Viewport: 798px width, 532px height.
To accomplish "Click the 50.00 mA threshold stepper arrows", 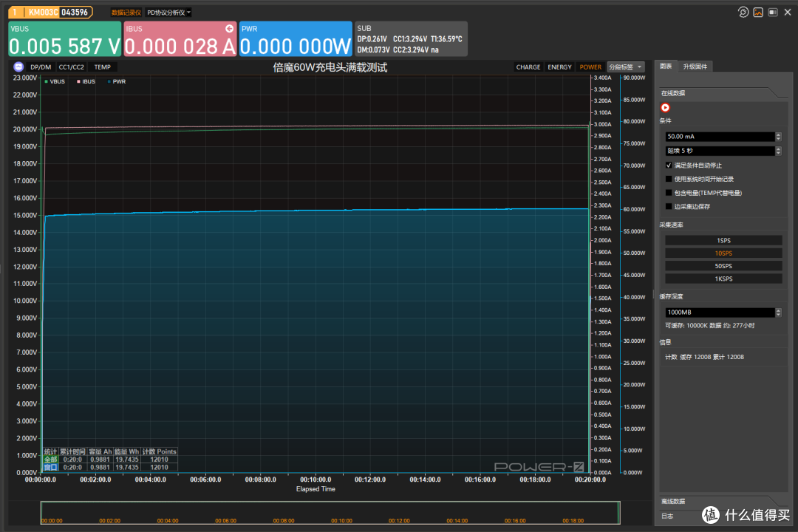I will 778,137.
